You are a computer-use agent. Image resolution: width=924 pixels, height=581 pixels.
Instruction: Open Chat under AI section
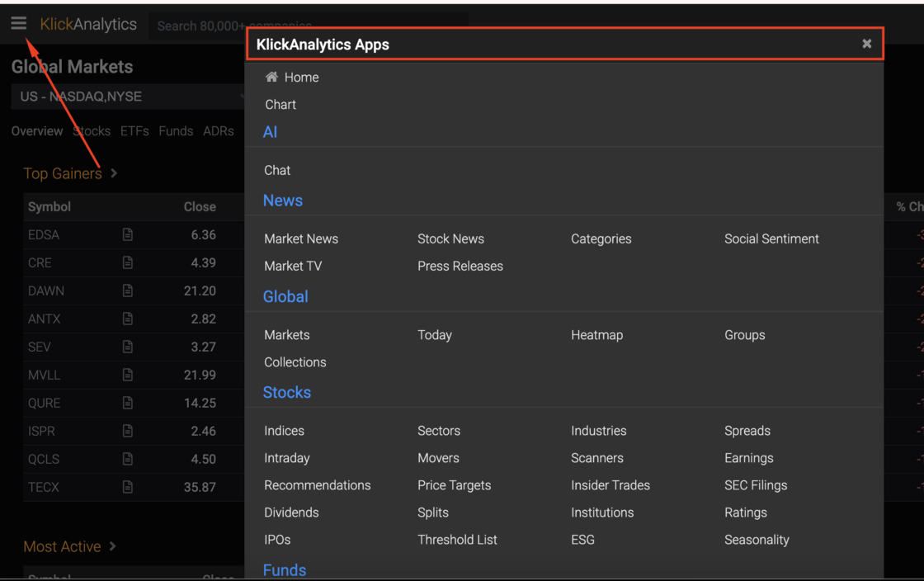pyautogui.click(x=277, y=170)
